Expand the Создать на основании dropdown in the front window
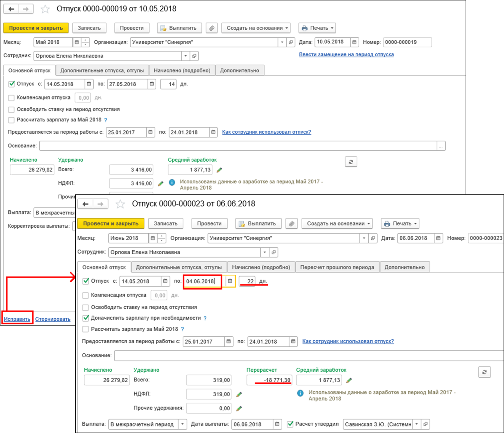The height and width of the screenshot is (433, 504). coord(337,224)
